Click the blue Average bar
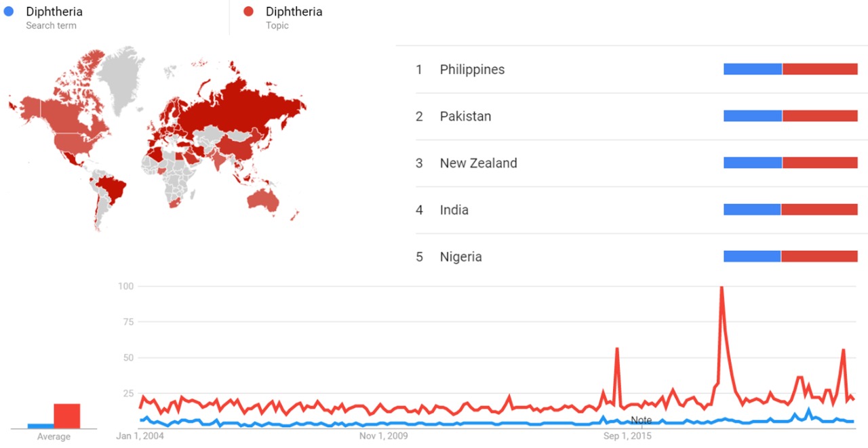This screenshot has height=448, width=868. coord(41,426)
